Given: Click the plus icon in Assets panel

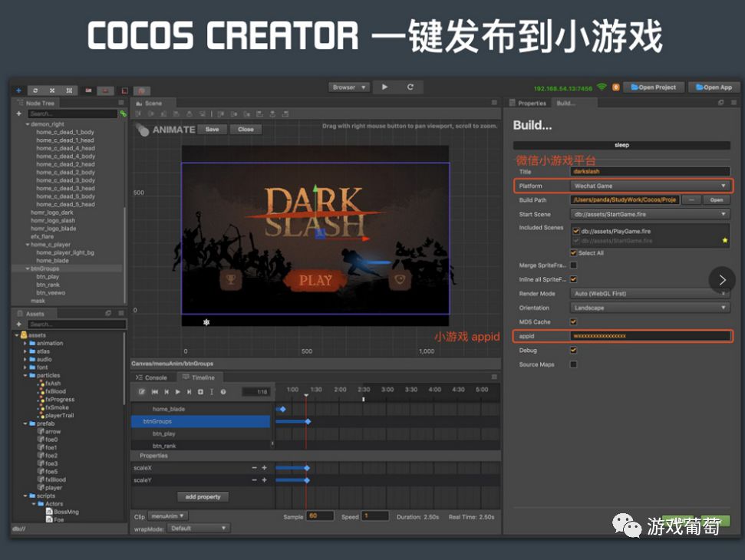Looking at the screenshot, I should [x=19, y=324].
